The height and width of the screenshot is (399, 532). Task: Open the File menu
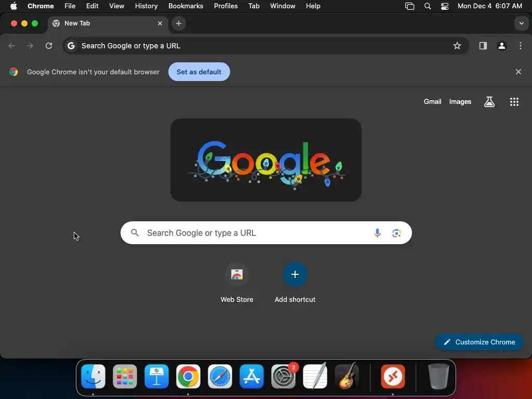(70, 6)
